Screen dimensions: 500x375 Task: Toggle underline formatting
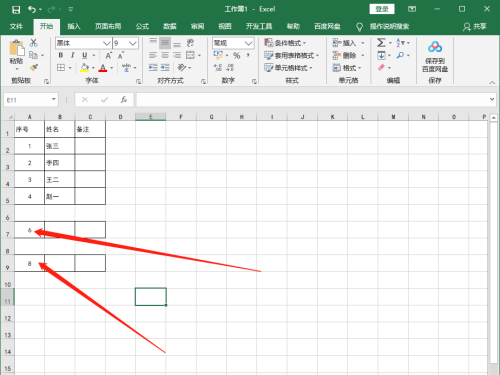(x=85, y=55)
